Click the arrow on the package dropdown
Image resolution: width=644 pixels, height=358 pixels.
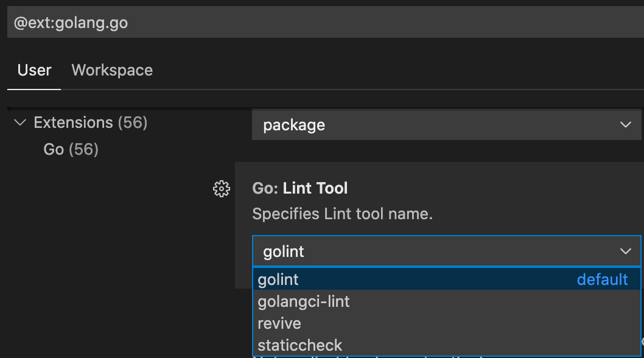coord(625,125)
